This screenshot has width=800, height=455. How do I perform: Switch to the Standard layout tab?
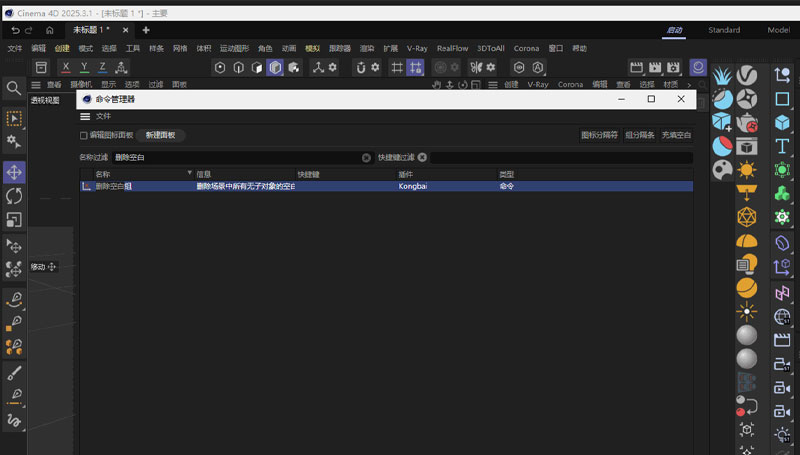tap(724, 30)
